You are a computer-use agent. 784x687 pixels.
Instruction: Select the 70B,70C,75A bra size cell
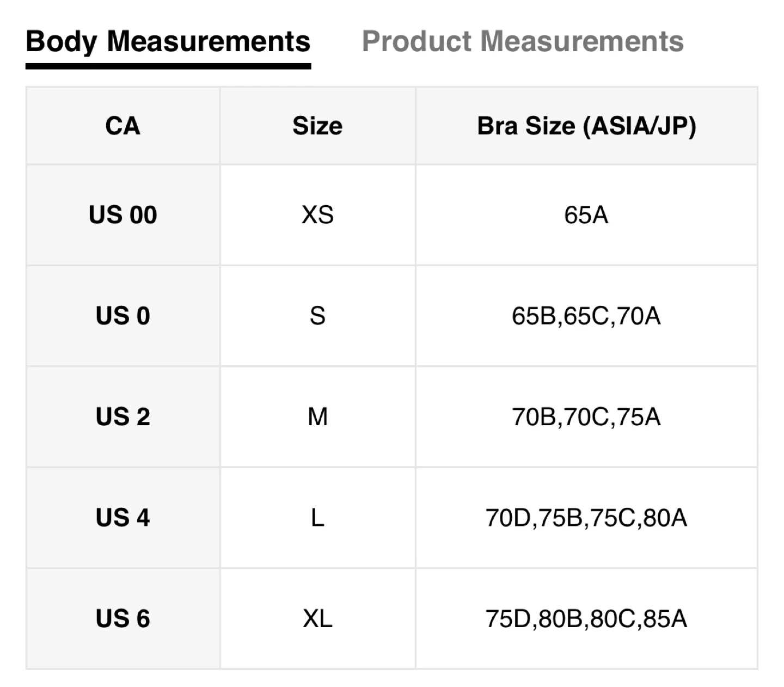pos(586,417)
